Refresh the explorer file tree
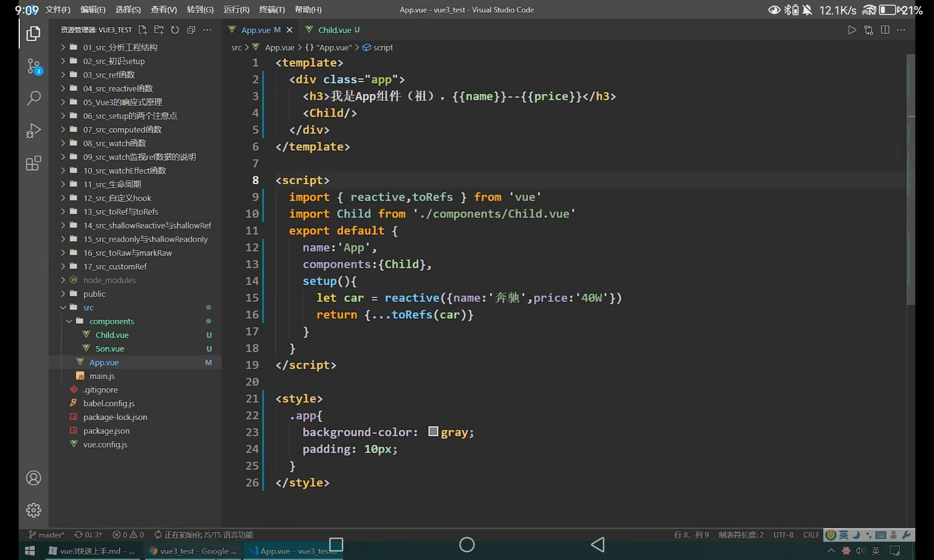Screen dimensions: 934x560 175,30
